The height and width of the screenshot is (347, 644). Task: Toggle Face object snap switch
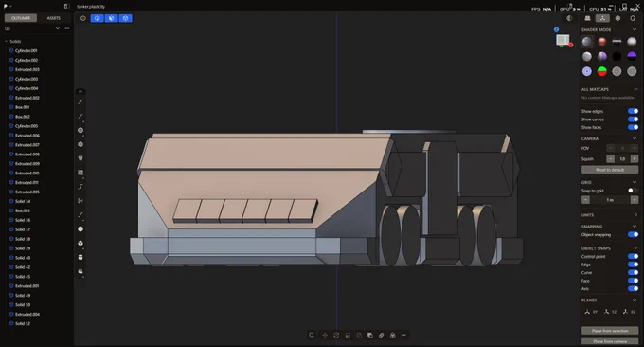pyautogui.click(x=633, y=281)
